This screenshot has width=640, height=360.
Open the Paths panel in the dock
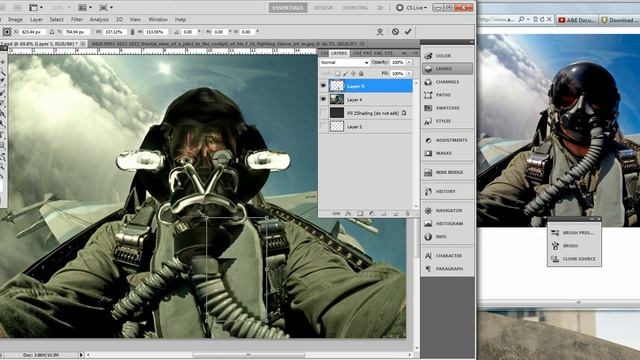(447, 95)
